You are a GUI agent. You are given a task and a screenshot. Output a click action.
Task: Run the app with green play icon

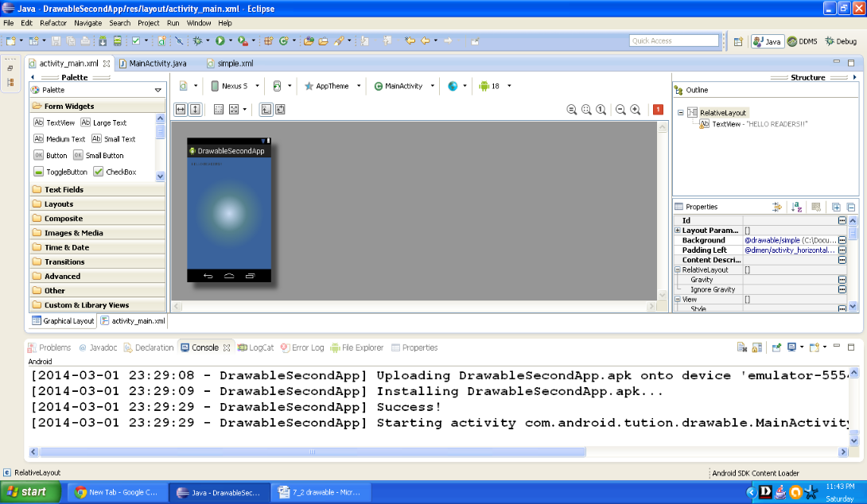tap(220, 41)
